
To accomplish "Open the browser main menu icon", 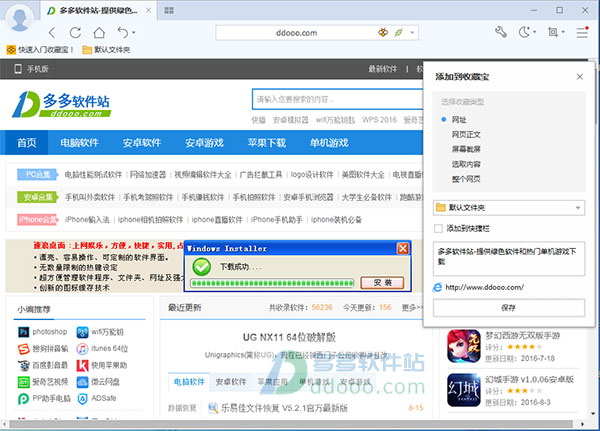I will (x=582, y=32).
